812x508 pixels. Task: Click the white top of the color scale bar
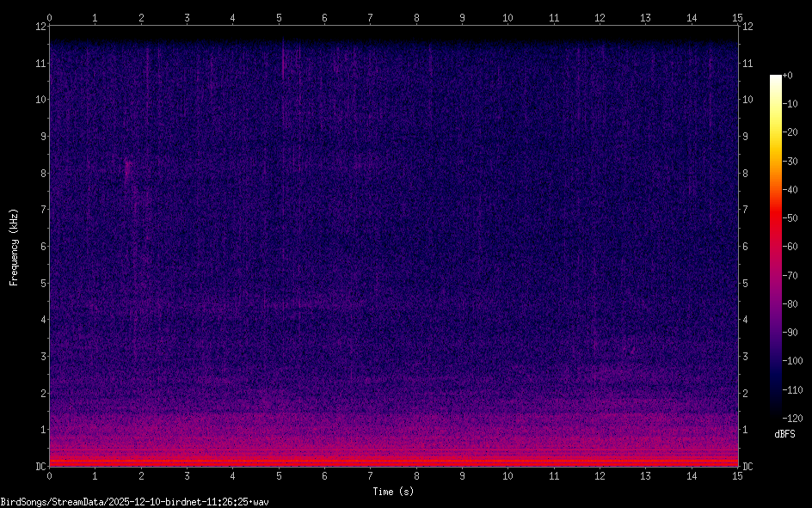(x=776, y=79)
